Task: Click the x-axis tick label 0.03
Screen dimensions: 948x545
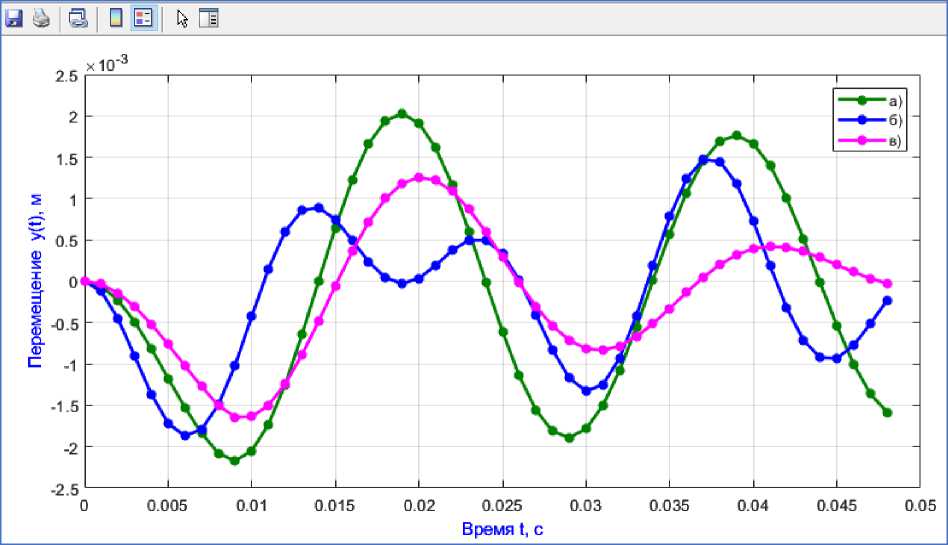Action: coord(586,506)
